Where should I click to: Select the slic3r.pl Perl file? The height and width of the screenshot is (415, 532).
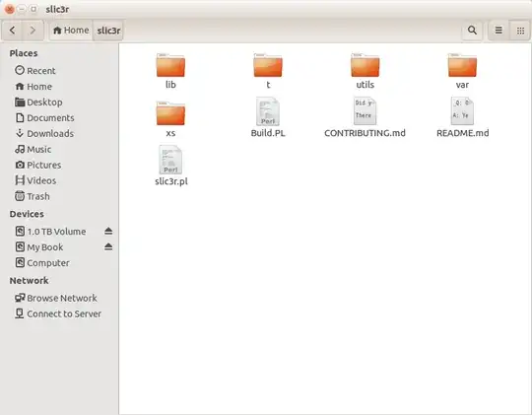coord(171,166)
